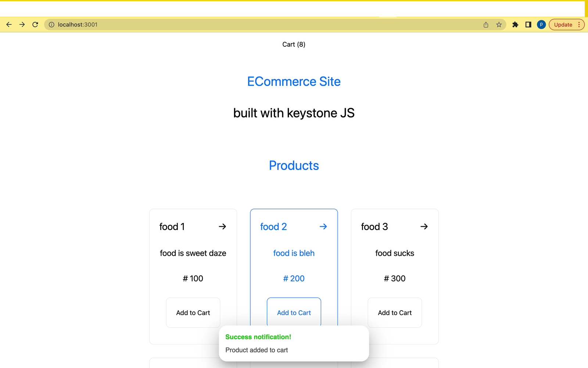Go back with the browser back arrow
588x368 pixels.
[9, 25]
